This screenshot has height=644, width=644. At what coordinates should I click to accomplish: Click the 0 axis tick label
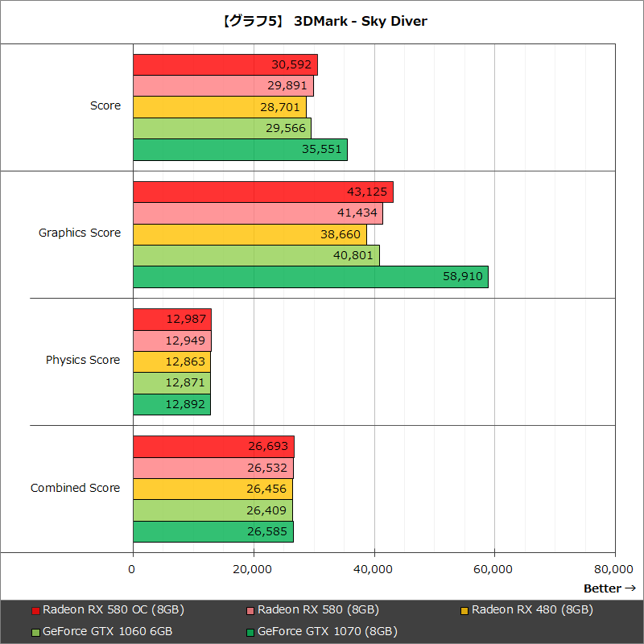click(131, 569)
